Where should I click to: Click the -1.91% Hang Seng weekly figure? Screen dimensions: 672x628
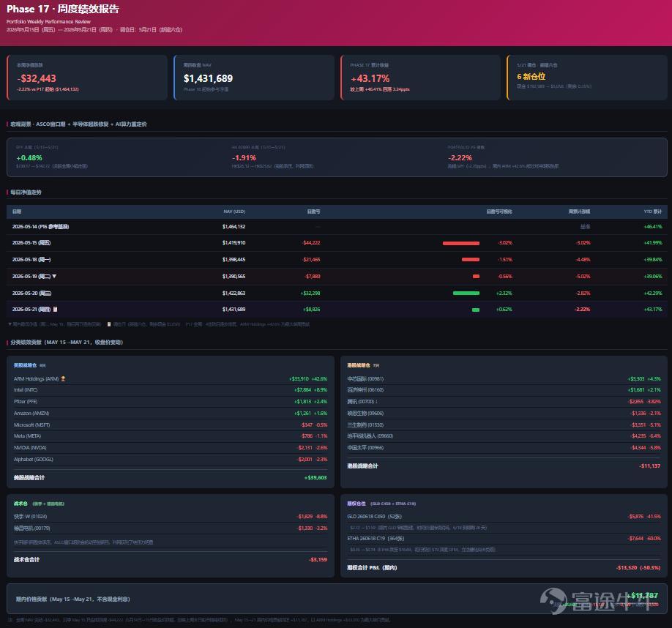tap(244, 157)
